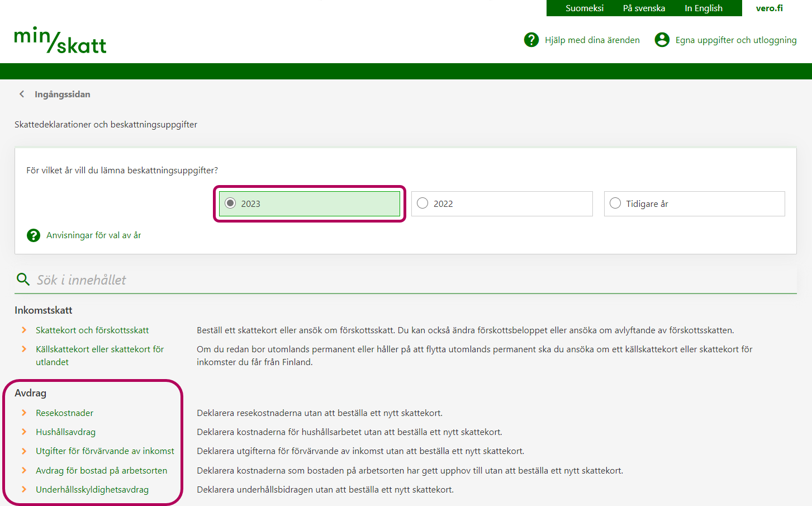Open Utgifter för förvärvande av inkomst

105,451
